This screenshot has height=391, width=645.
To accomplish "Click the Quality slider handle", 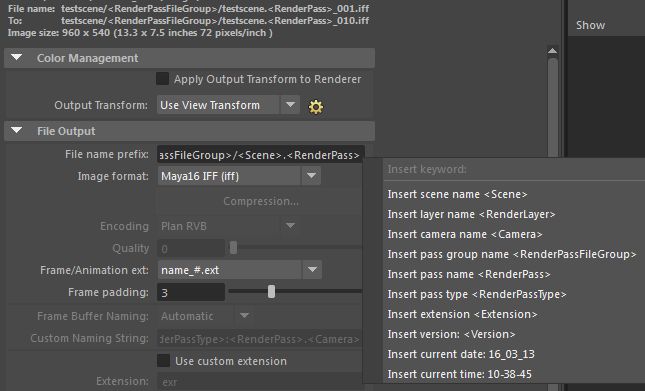I will click(233, 248).
